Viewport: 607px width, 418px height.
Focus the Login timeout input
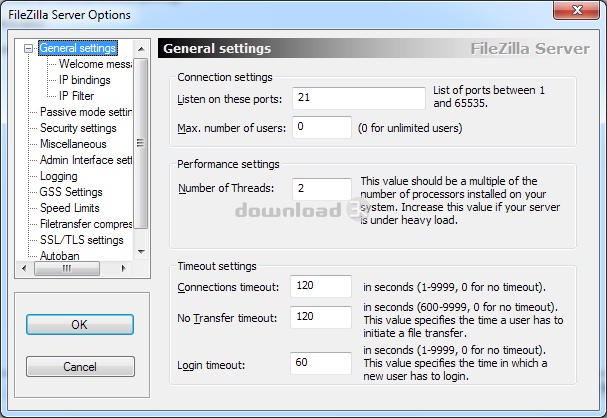(x=321, y=362)
